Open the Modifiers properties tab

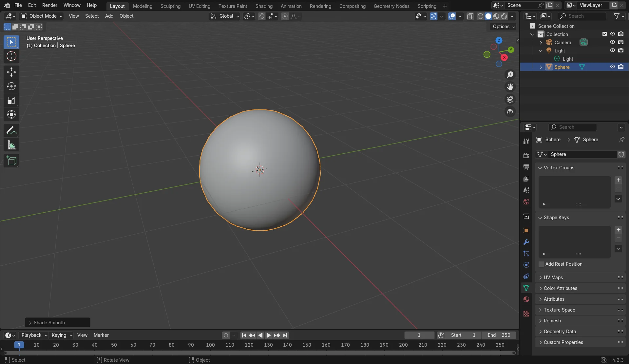526,242
